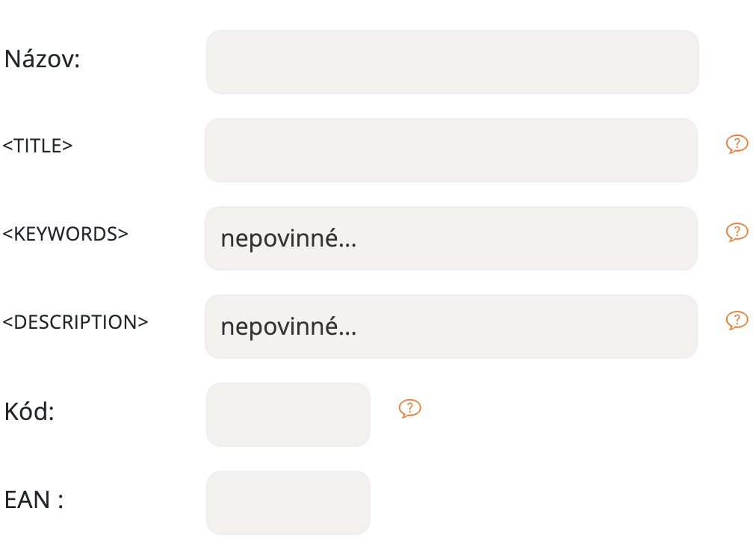
Task: Click the Kód input box
Action: 288,414
